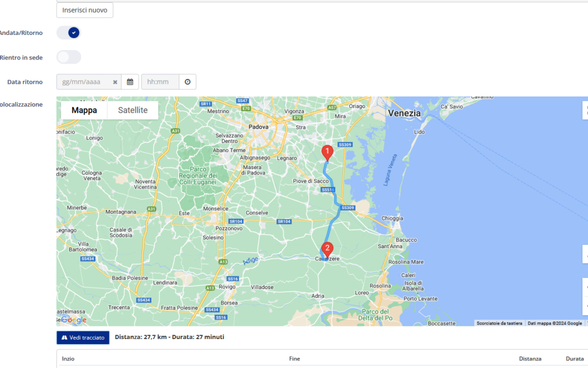Viewport: 588px width, 368px height.
Task: Click the Rovigo label on the map
Action: pos(227,287)
